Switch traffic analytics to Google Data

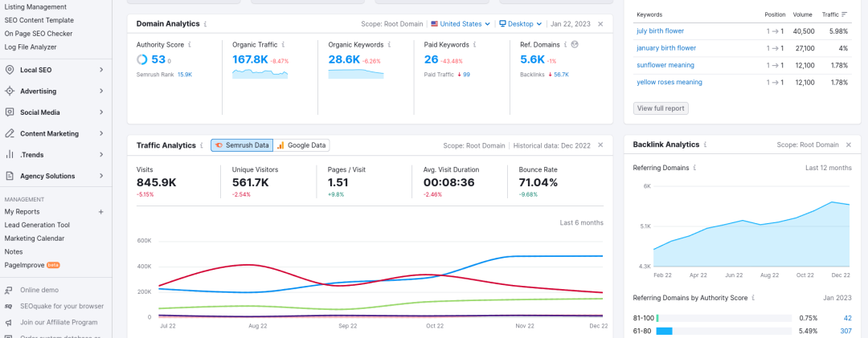302,145
